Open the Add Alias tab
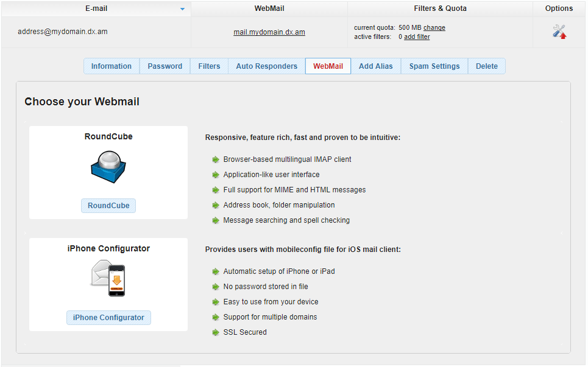588x367 pixels. pos(375,66)
